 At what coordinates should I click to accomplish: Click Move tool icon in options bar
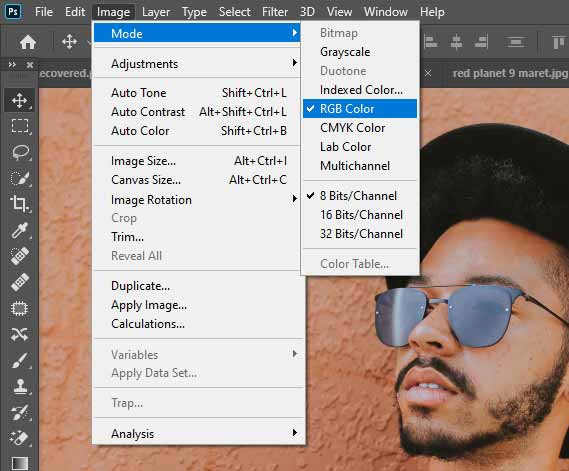69,42
